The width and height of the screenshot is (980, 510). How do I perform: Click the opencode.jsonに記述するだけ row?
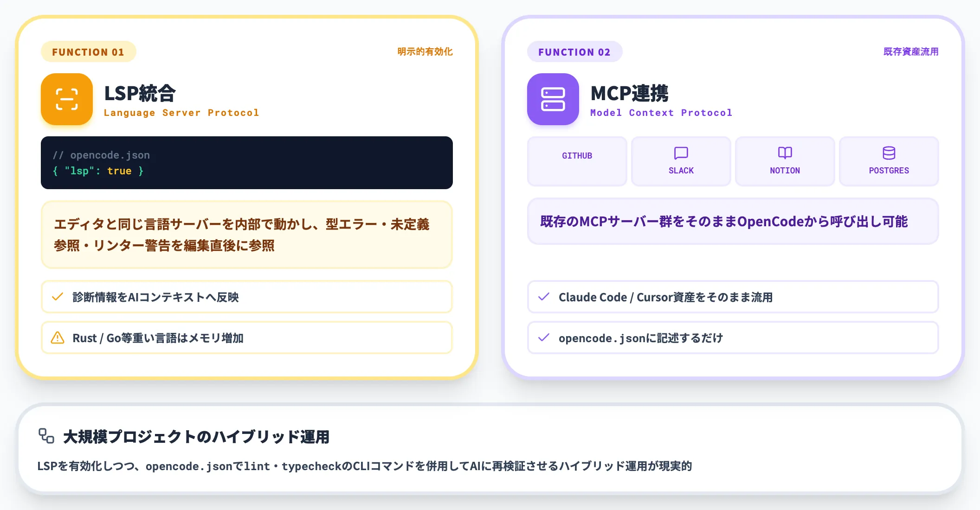pos(733,338)
